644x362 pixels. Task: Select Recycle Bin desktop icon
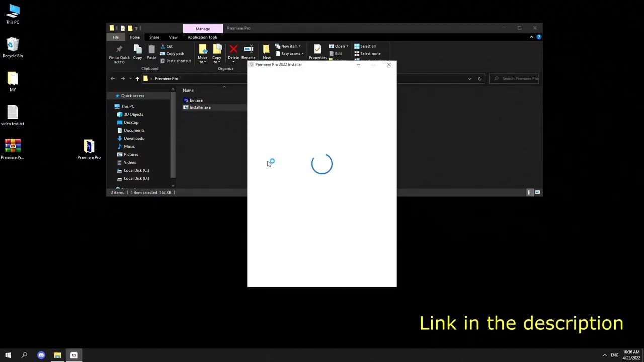coord(13,48)
